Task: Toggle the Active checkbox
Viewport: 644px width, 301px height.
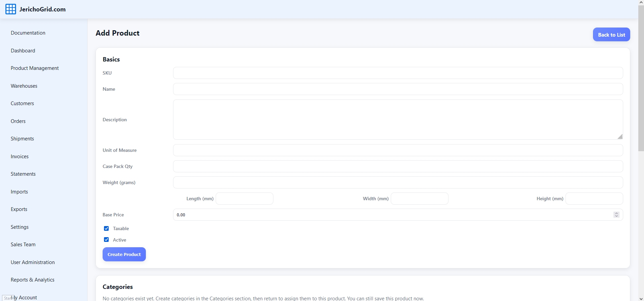Action: pyautogui.click(x=106, y=240)
